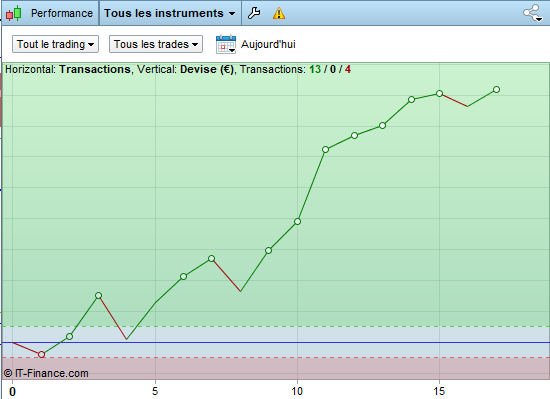Click the Transactions horizontal axis label
This screenshot has height=399, width=550.
pyautogui.click(x=95, y=69)
